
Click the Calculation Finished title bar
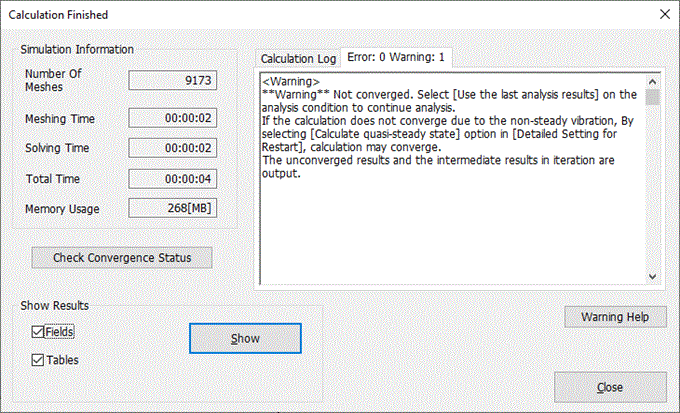point(300,15)
